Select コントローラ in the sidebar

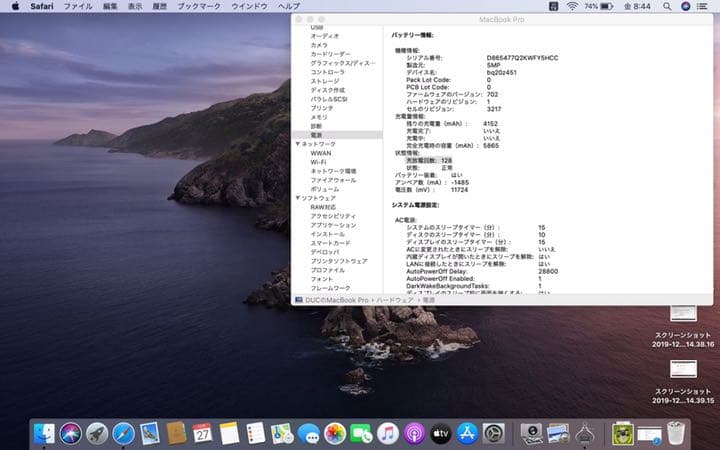coord(327,72)
